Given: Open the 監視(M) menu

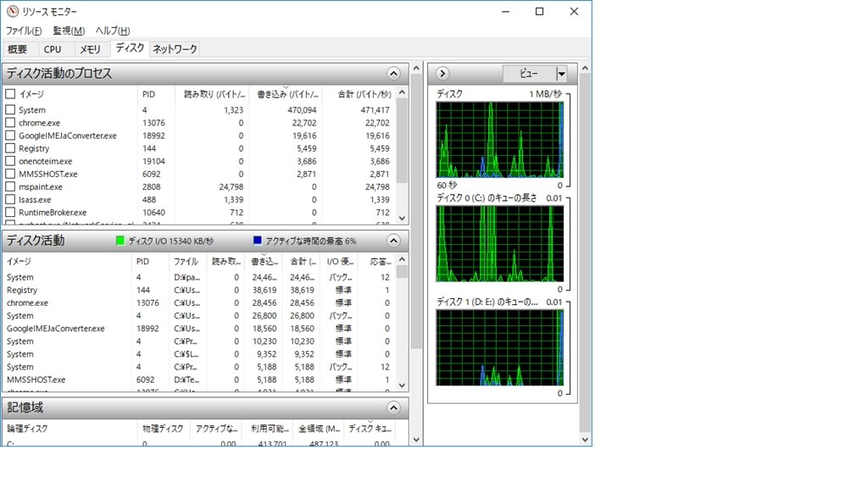Looking at the screenshot, I should (x=69, y=30).
